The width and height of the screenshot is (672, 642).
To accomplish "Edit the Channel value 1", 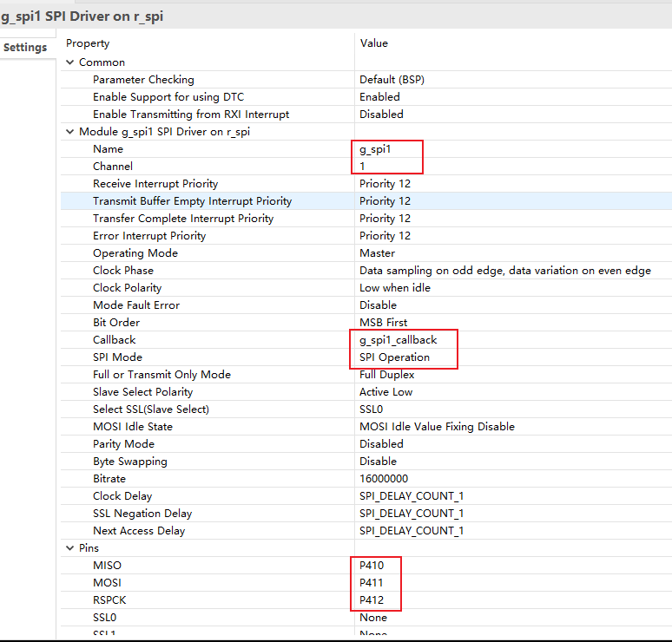I will click(x=363, y=167).
